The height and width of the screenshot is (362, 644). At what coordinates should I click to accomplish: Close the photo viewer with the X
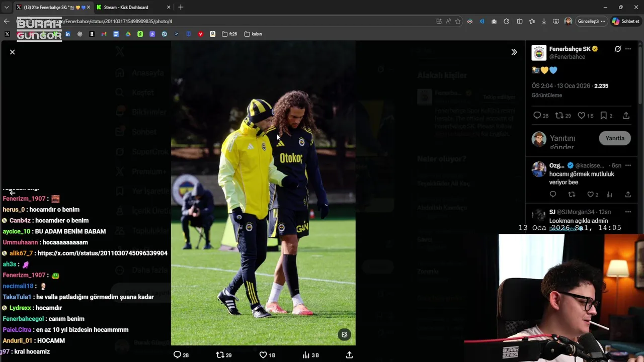point(13,52)
